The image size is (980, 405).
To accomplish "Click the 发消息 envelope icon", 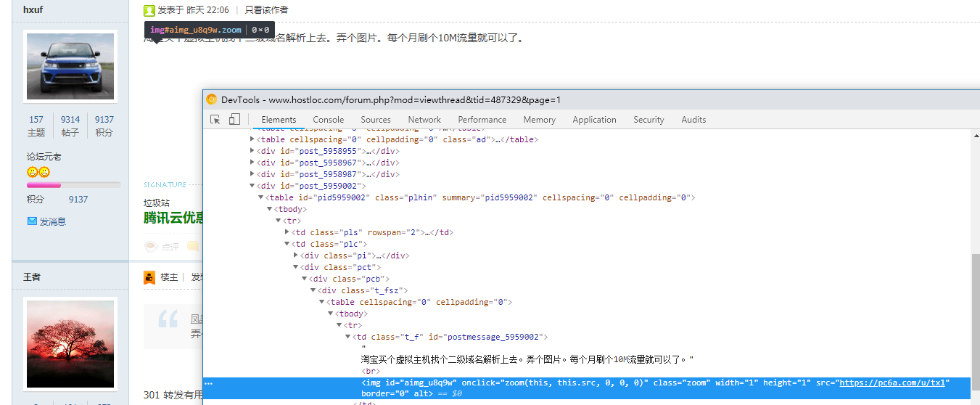I will click(x=32, y=221).
